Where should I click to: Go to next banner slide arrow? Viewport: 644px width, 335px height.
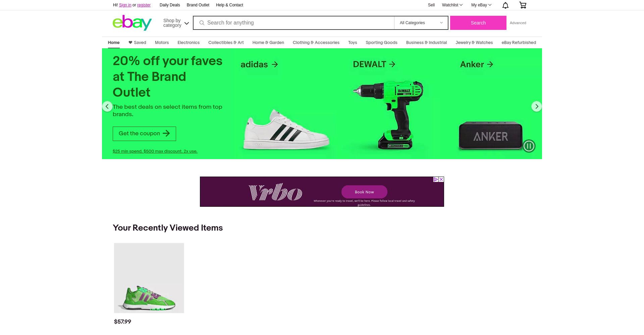[537, 106]
